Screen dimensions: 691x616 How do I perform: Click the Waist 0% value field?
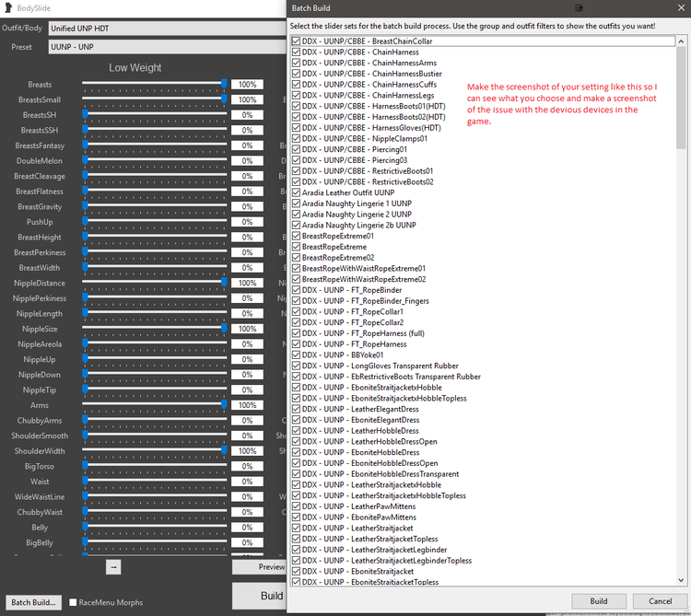click(x=247, y=482)
